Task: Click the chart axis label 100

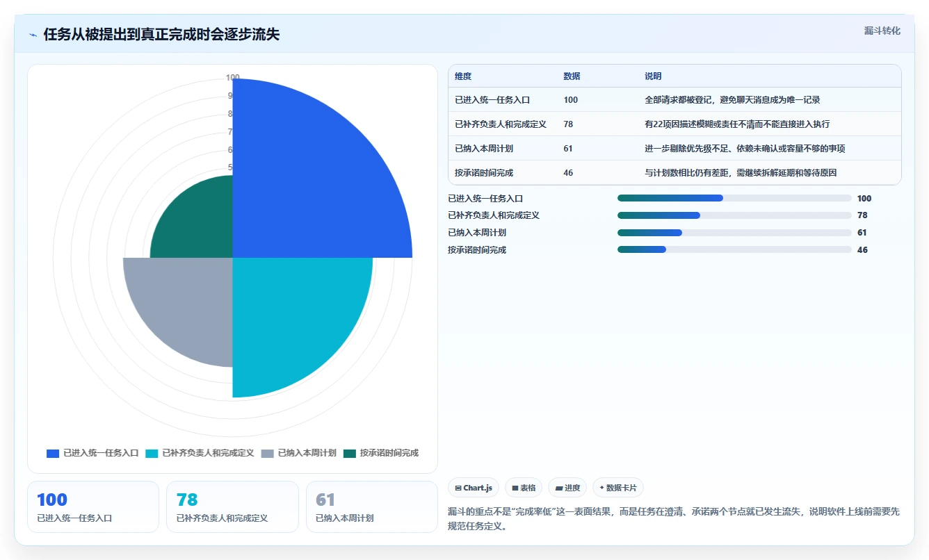Action: pos(233,78)
